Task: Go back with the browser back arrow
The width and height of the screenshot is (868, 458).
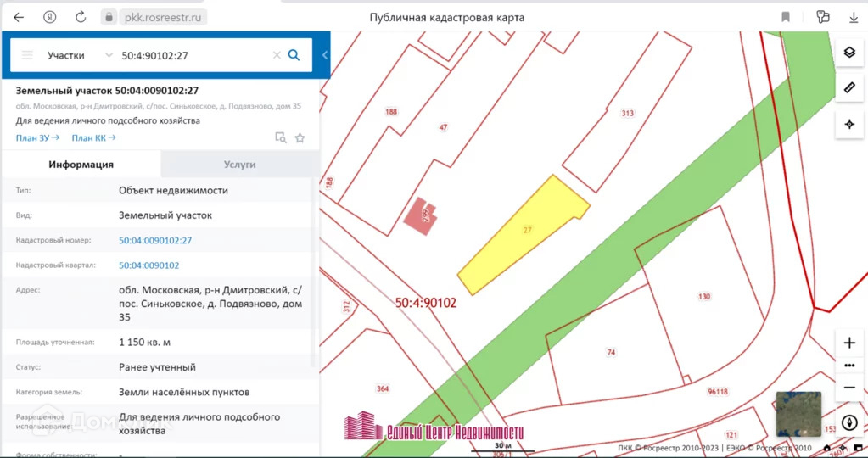Action: (19, 17)
